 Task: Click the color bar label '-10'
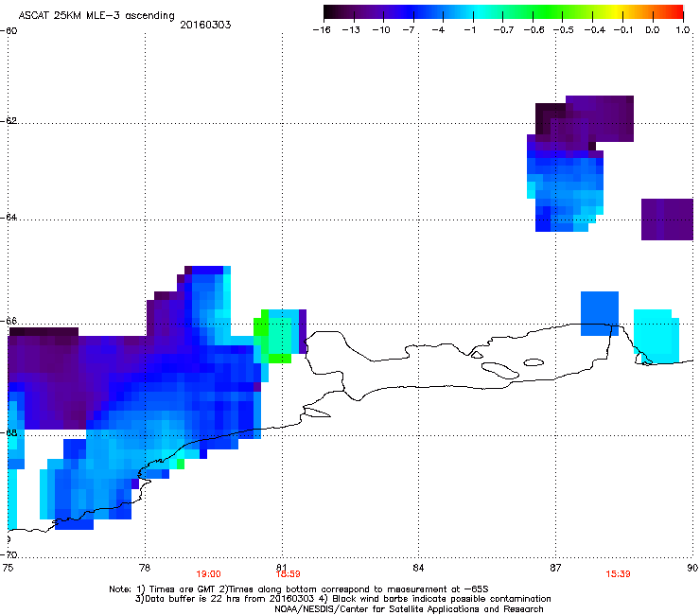381,30
